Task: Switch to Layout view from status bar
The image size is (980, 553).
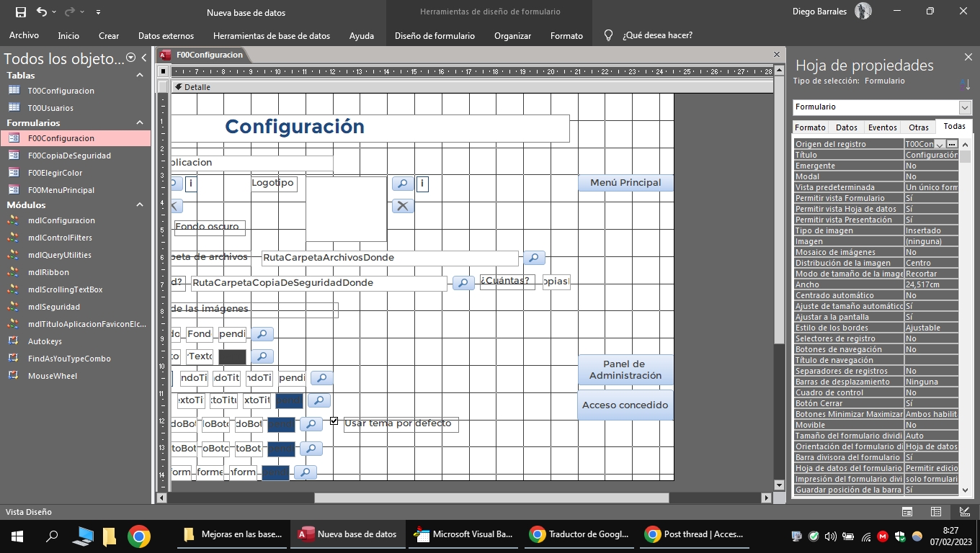Action: click(x=936, y=512)
